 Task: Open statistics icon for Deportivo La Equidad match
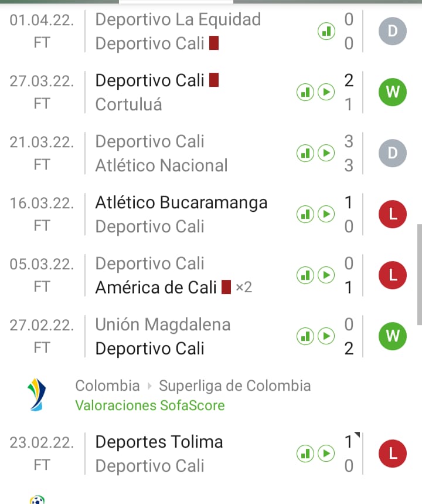pyautogui.click(x=326, y=32)
